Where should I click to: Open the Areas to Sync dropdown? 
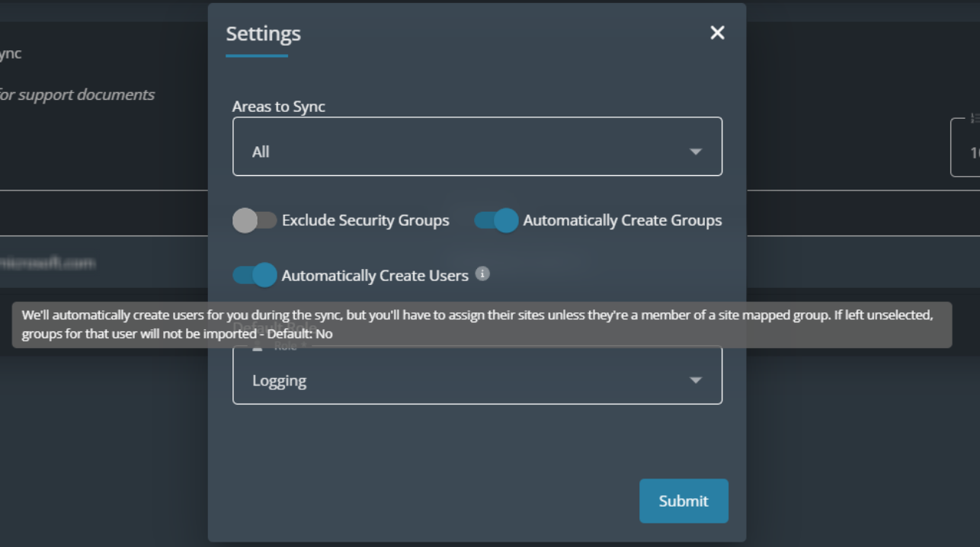click(x=477, y=146)
